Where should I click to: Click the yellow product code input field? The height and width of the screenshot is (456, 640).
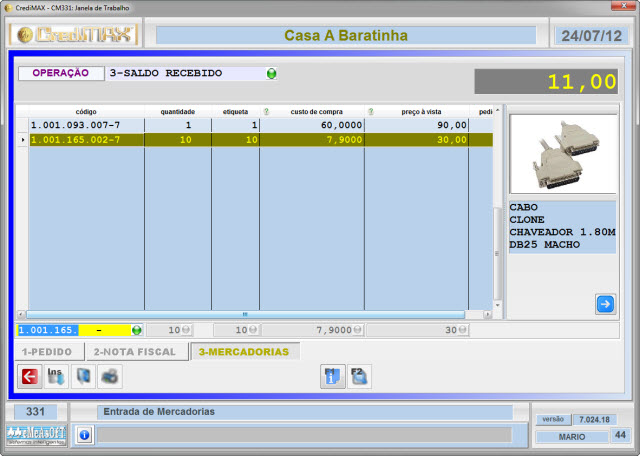coord(70,330)
